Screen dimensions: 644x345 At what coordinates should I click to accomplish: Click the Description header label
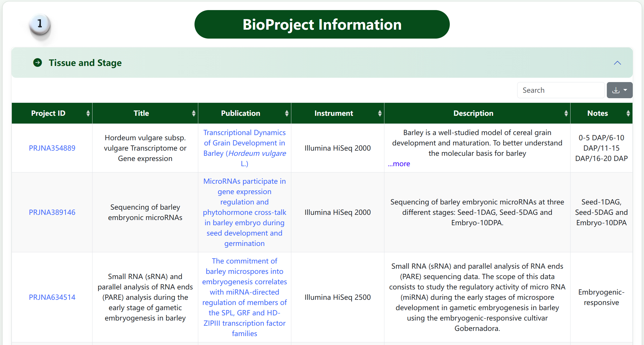[473, 113]
